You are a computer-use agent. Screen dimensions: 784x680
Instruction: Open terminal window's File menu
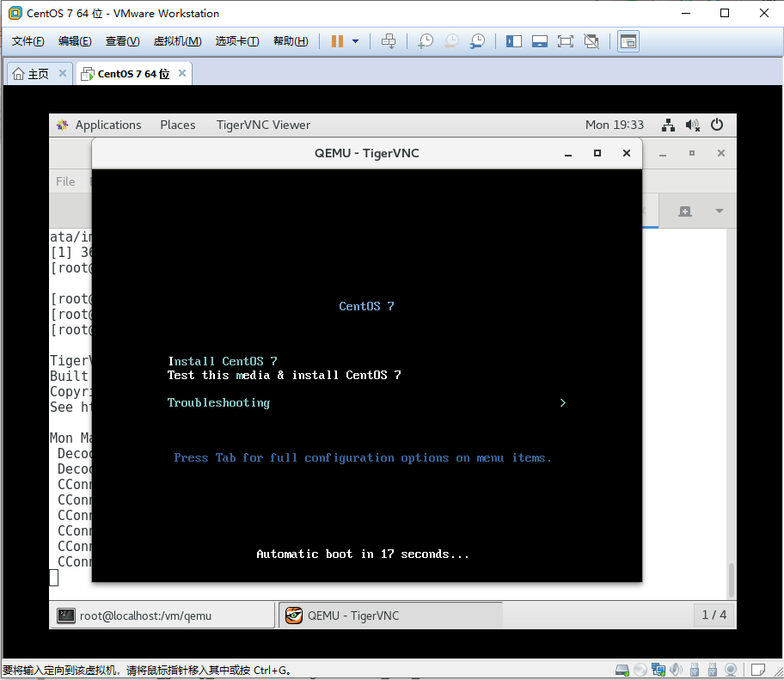click(x=65, y=181)
